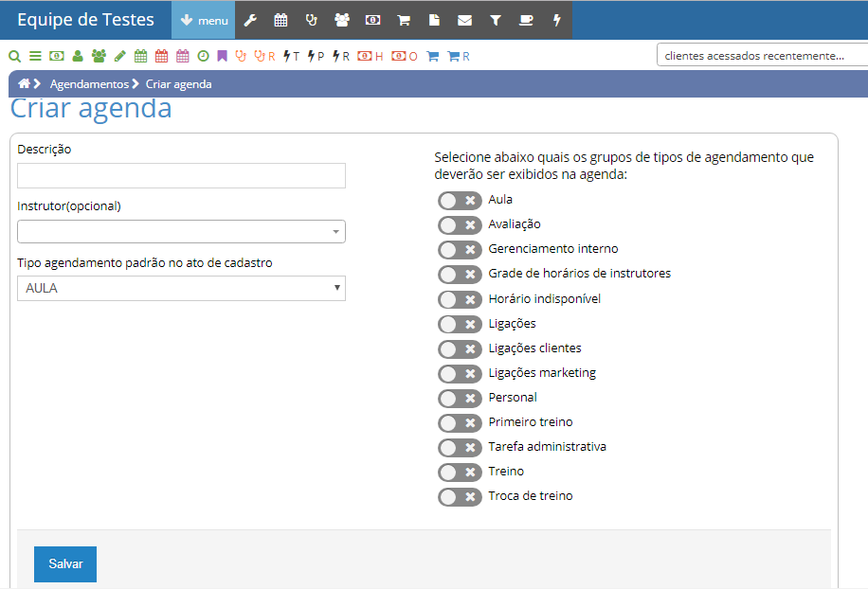
Task: Click the purple bookmark icon
Action: 222,56
